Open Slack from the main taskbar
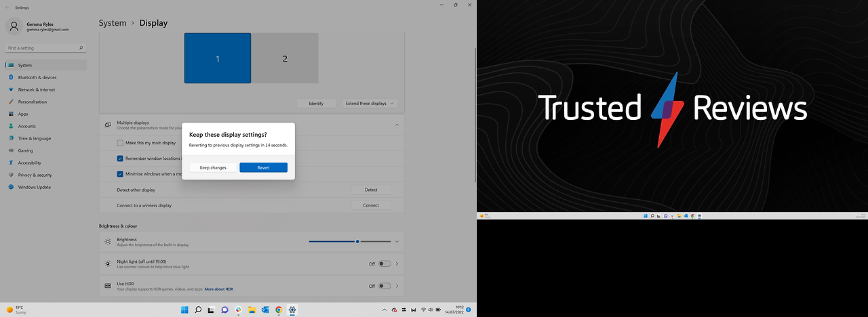The height and width of the screenshot is (317, 868). (238, 310)
